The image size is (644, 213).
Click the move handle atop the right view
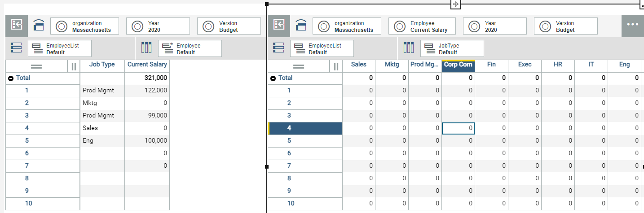click(455, 4)
